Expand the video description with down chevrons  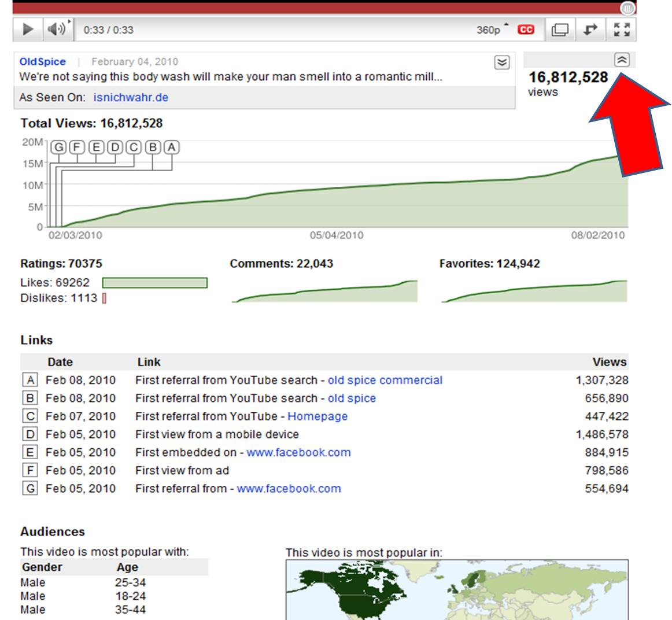(x=502, y=62)
